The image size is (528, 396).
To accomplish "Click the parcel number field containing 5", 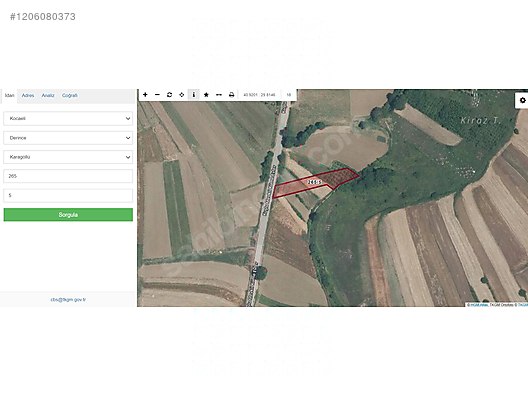I will (x=68, y=195).
